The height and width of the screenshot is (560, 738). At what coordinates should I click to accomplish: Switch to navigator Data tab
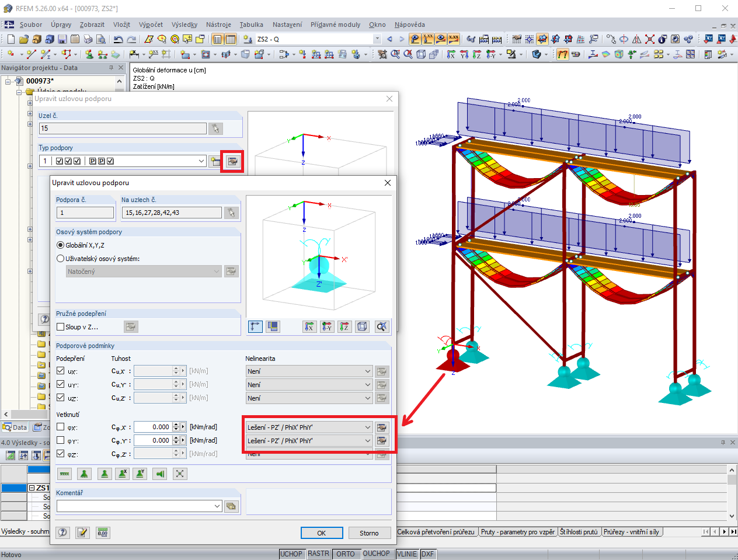click(x=15, y=427)
